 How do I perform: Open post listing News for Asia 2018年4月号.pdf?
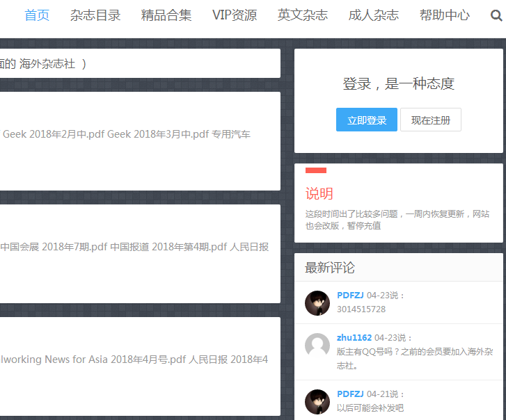[x=140, y=366]
